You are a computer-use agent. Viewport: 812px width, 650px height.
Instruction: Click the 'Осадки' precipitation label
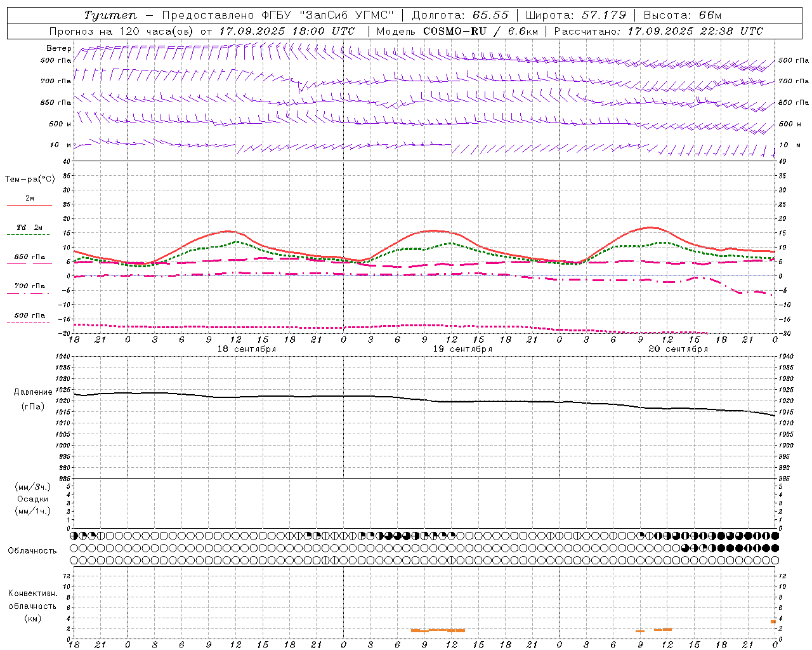33,499
